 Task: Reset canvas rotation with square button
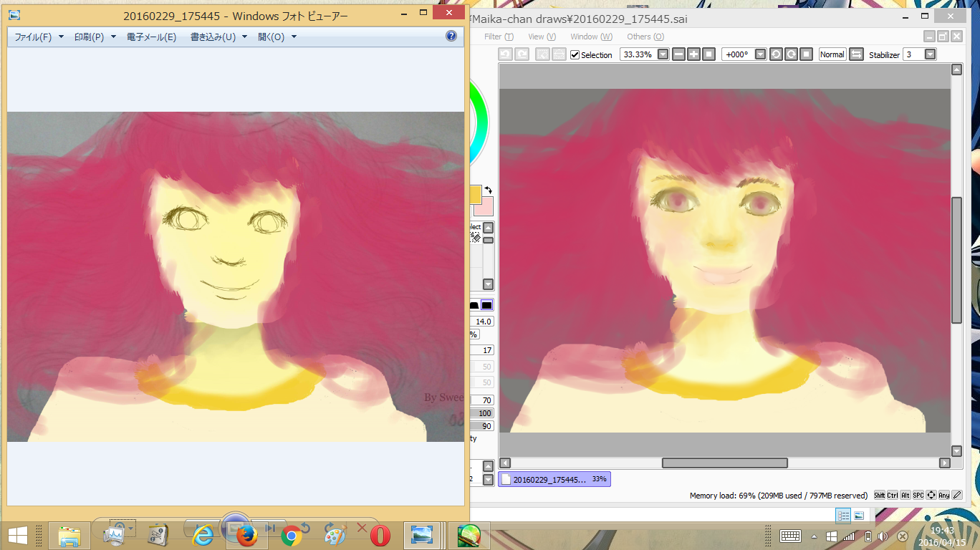tap(806, 54)
